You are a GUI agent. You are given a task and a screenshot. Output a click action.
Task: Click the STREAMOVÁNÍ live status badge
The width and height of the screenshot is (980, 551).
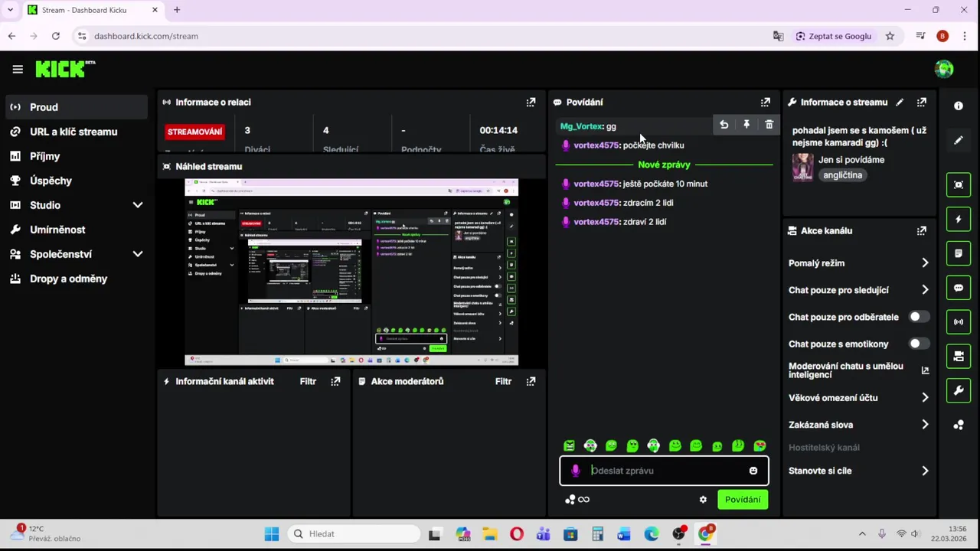pyautogui.click(x=194, y=132)
